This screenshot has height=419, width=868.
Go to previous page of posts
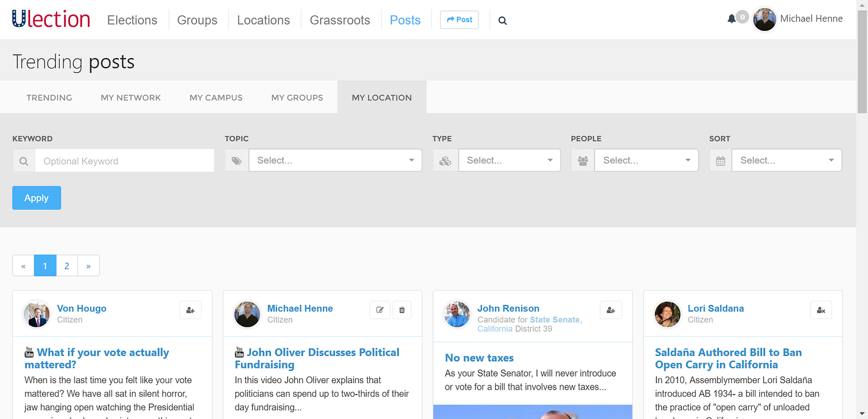tap(23, 266)
